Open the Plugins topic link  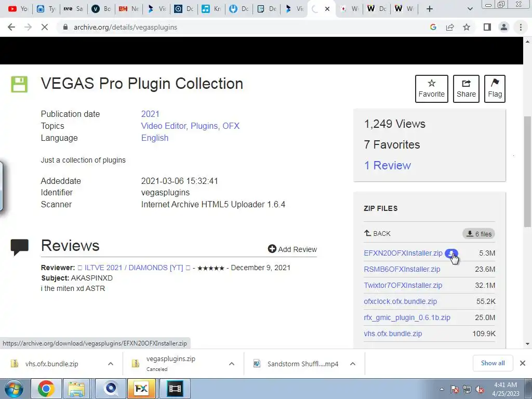[x=204, y=126]
